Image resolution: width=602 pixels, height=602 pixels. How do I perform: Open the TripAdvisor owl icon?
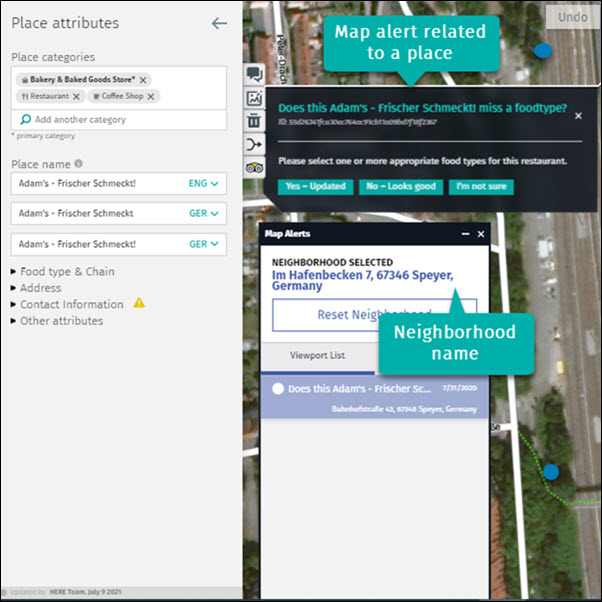click(254, 167)
